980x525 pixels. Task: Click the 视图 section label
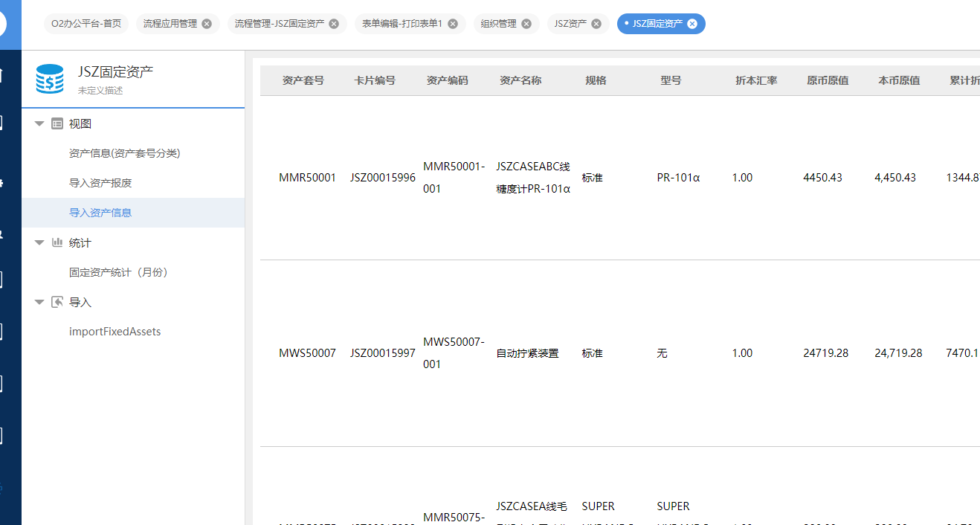(x=80, y=124)
